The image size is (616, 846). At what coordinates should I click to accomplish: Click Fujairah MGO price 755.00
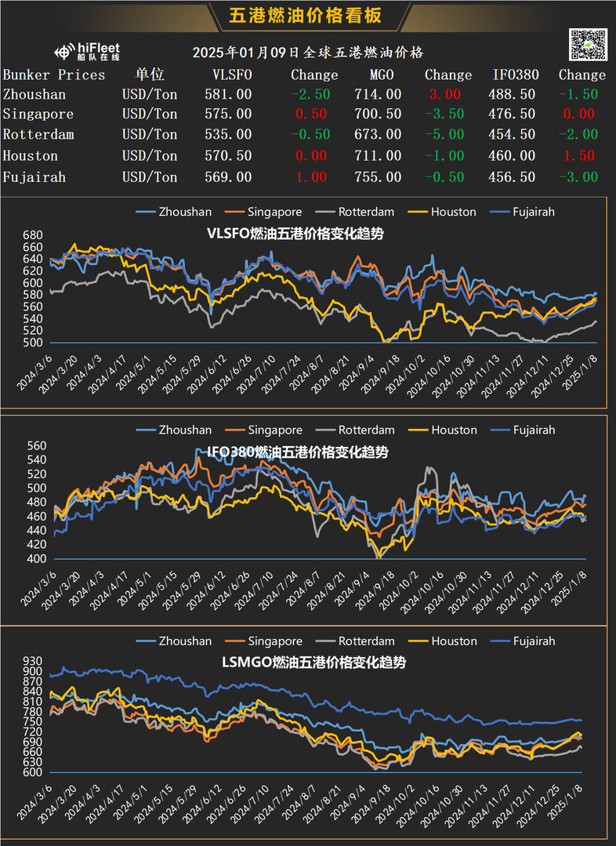click(x=378, y=177)
